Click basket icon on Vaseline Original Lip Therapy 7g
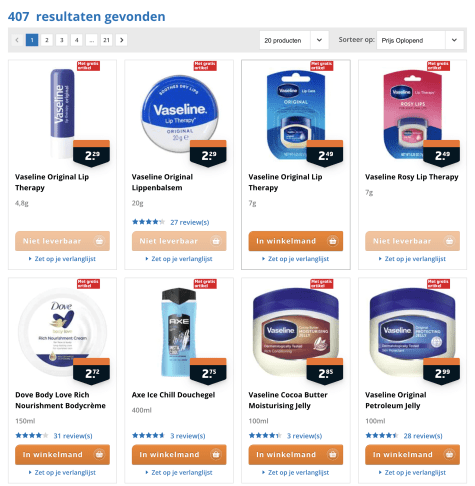The width and height of the screenshot is (475, 486). [x=332, y=241]
